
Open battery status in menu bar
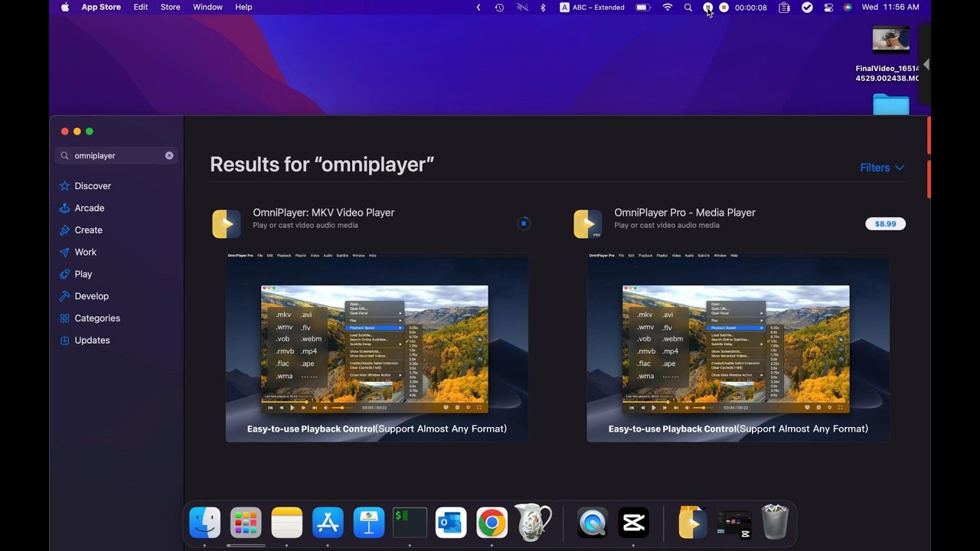pos(643,7)
